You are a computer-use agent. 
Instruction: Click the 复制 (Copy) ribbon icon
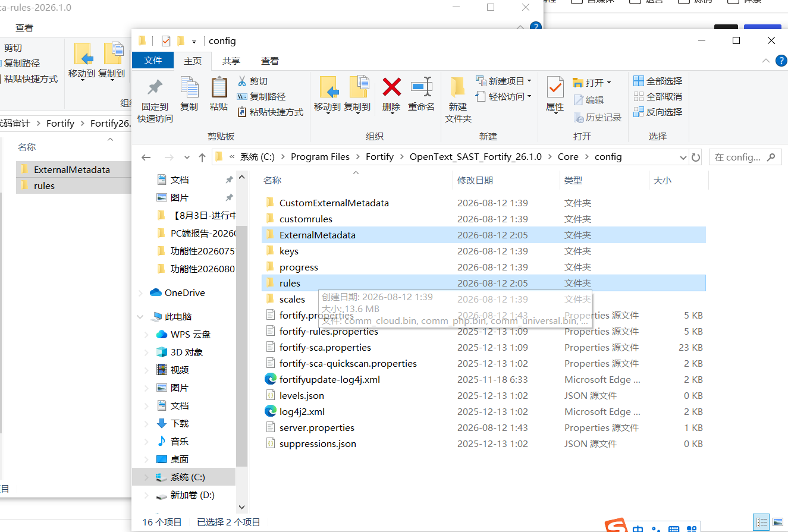pyautogui.click(x=189, y=88)
